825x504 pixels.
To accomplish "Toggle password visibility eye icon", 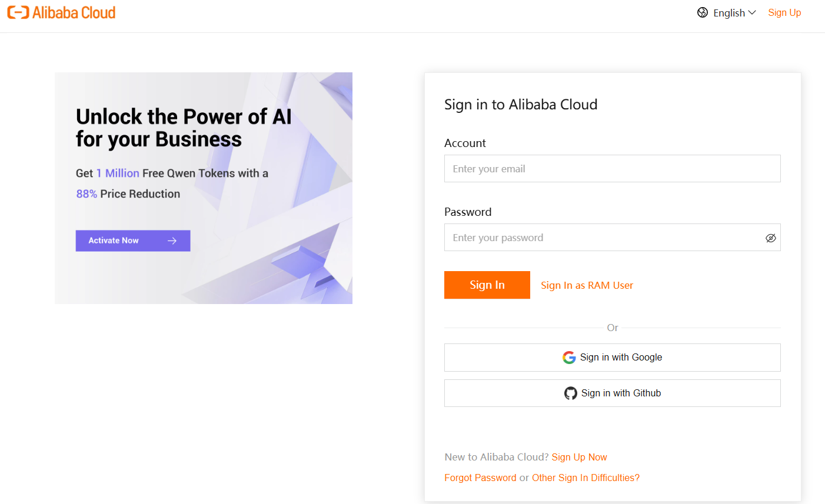I will pos(770,238).
